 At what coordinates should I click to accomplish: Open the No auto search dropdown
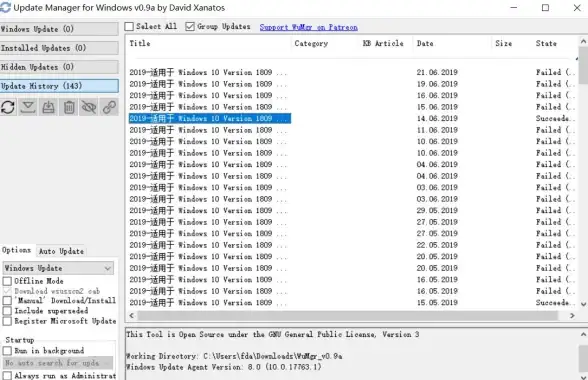58,363
